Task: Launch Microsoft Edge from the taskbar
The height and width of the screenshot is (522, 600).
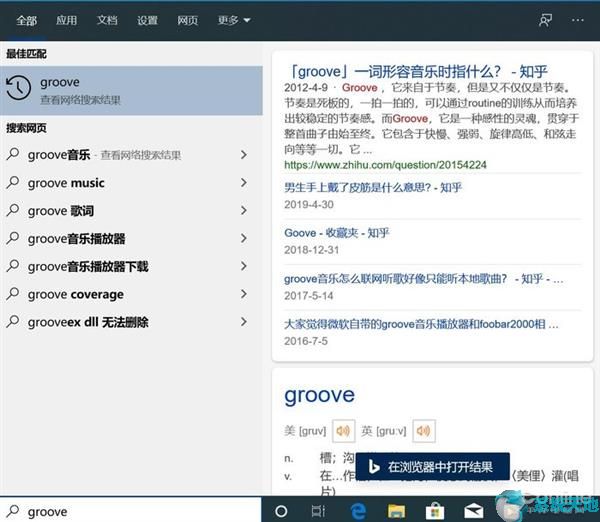Action: (358, 511)
